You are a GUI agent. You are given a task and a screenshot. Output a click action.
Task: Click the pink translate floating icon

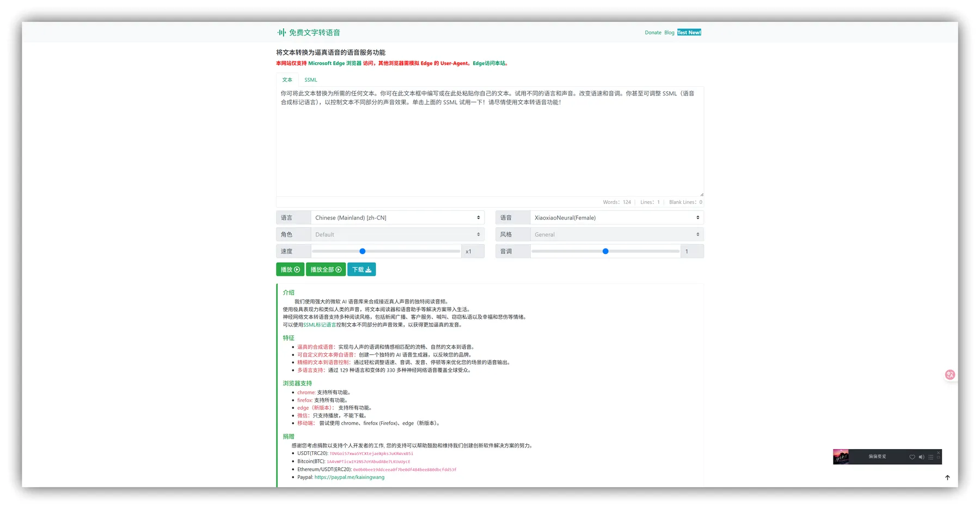coord(950,375)
